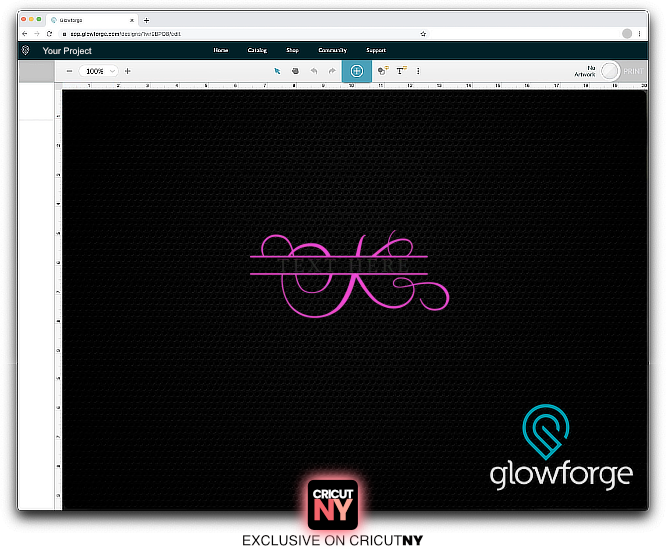This screenshot has height=552, width=666.
Task: Go to the Home menu
Action: click(221, 50)
